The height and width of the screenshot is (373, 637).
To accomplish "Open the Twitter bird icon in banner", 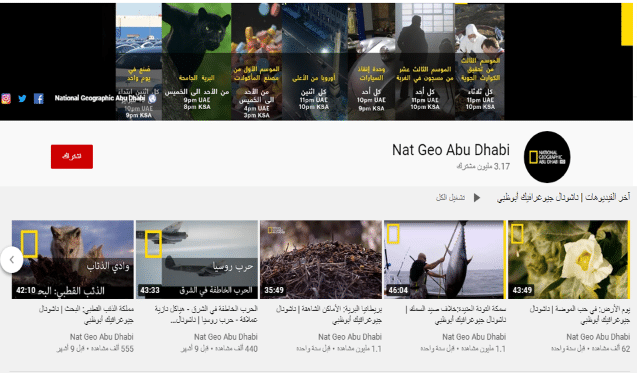I will tap(22, 98).
